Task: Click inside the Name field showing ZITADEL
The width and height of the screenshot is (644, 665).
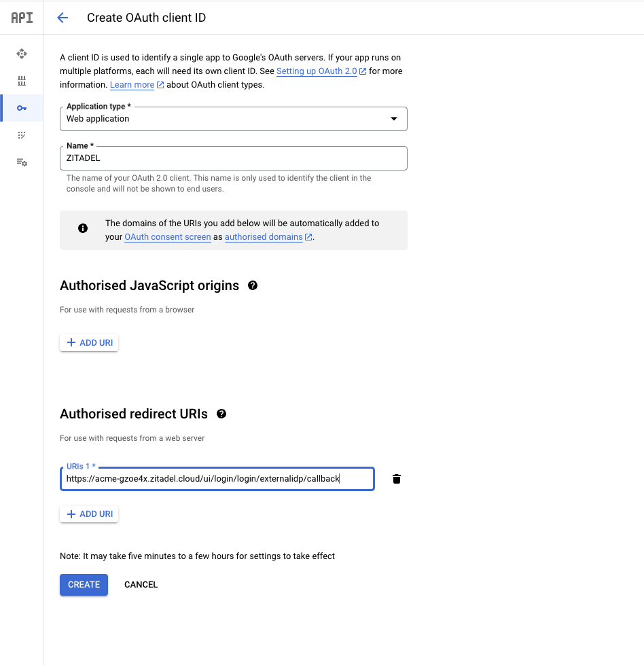Action: tap(233, 158)
